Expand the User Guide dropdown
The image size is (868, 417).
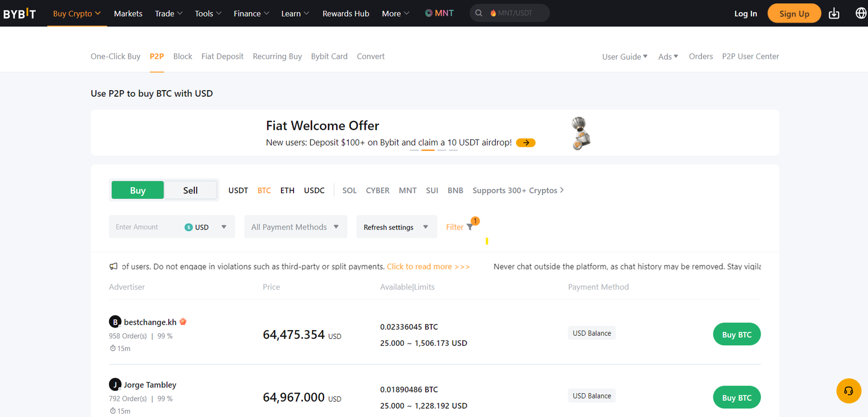(x=625, y=56)
